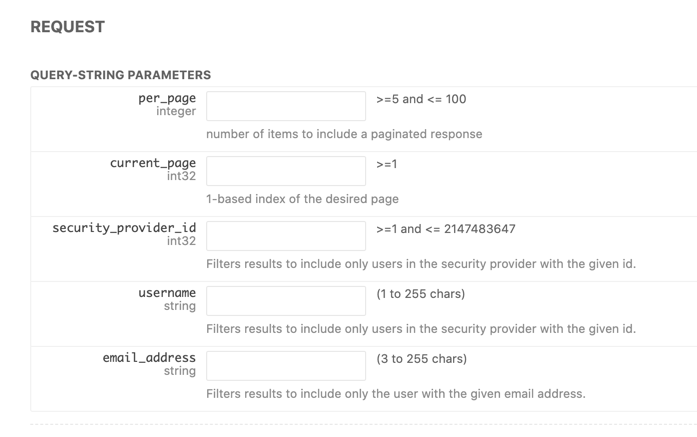Click the QUERY-STRING PARAMETERS heading
697x437 pixels.
120,75
